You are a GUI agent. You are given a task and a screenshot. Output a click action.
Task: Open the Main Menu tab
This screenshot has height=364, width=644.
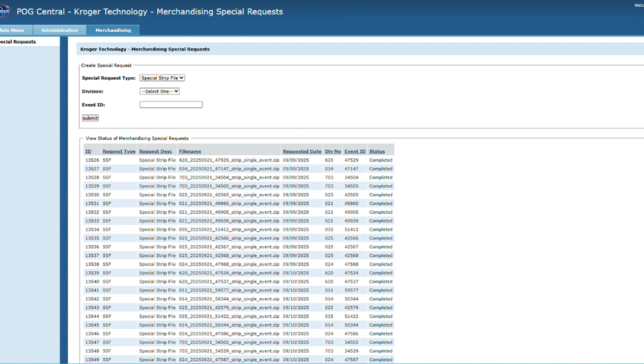[x=12, y=30]
